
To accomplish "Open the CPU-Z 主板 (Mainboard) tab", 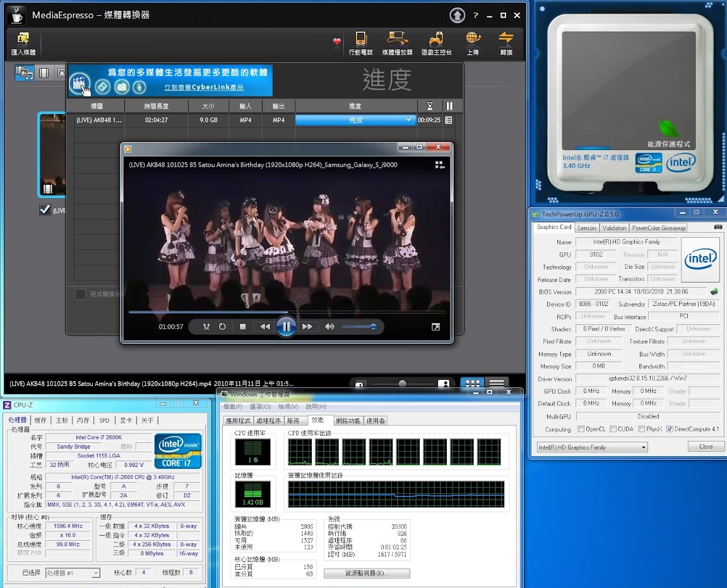I will pyautogui.click(x=62, y=420).
